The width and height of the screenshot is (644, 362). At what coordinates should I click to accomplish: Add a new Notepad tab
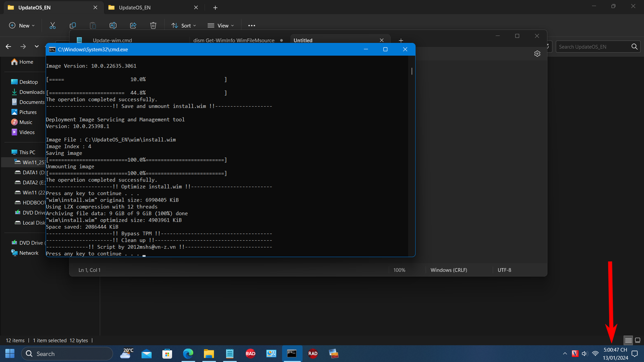(401, 40)
